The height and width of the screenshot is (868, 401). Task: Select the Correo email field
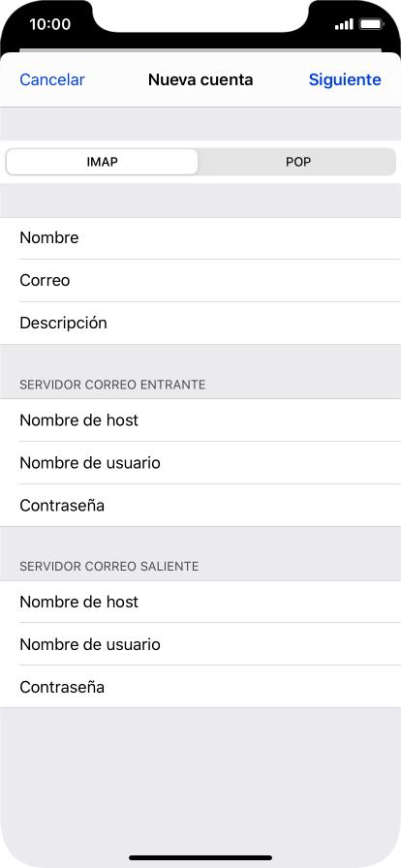[200, 281]
